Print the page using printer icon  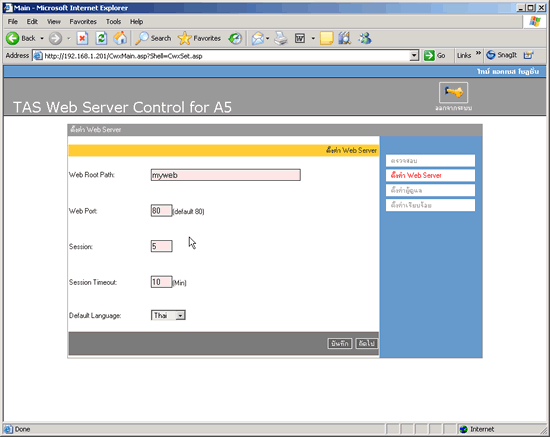pyautogui.click(x=281, y=38)
